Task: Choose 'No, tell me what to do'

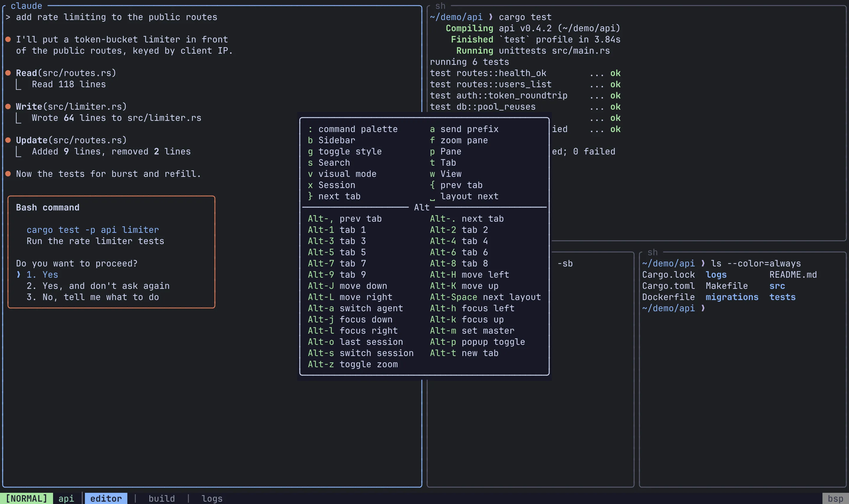Action: click(x=93, y=297)
